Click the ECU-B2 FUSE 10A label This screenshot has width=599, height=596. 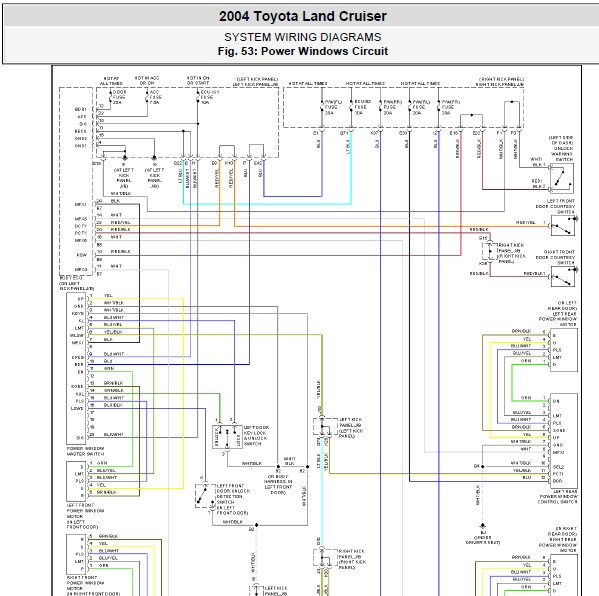tap(362, 107)
